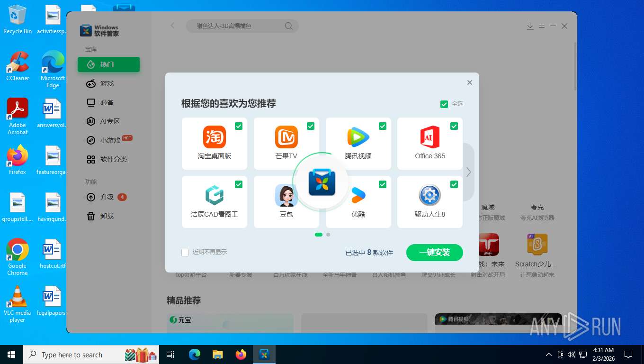Click Windows taskbar search box
Screen dimensions: 644x364
coord(91,355)
